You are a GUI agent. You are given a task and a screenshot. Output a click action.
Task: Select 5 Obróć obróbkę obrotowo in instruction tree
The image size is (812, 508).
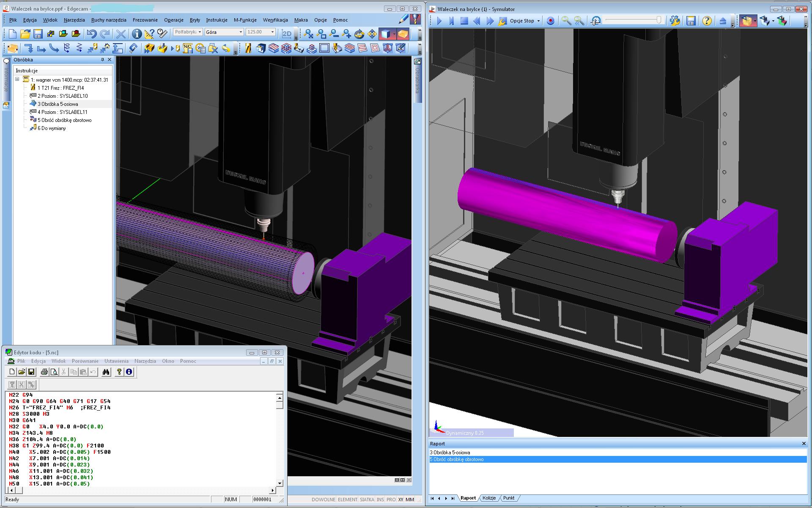coord(64,120)
